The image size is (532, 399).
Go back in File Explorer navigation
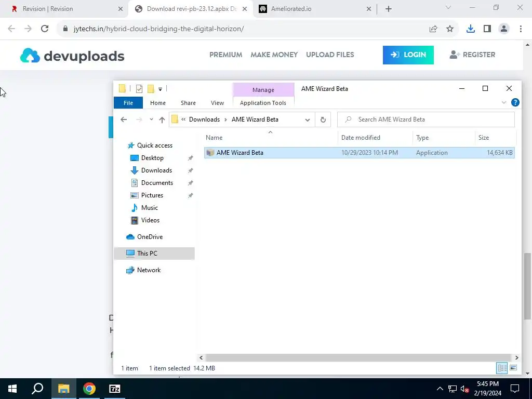(124, 119)
